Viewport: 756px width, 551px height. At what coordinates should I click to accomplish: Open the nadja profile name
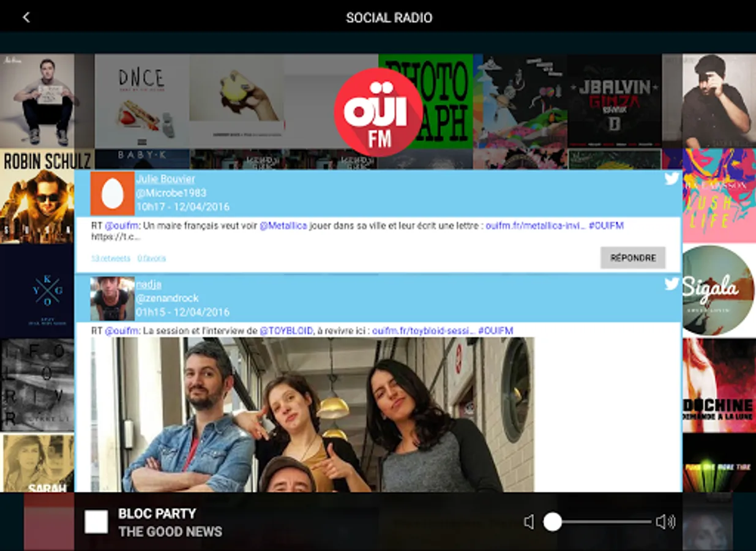click(x=149, y=284)
